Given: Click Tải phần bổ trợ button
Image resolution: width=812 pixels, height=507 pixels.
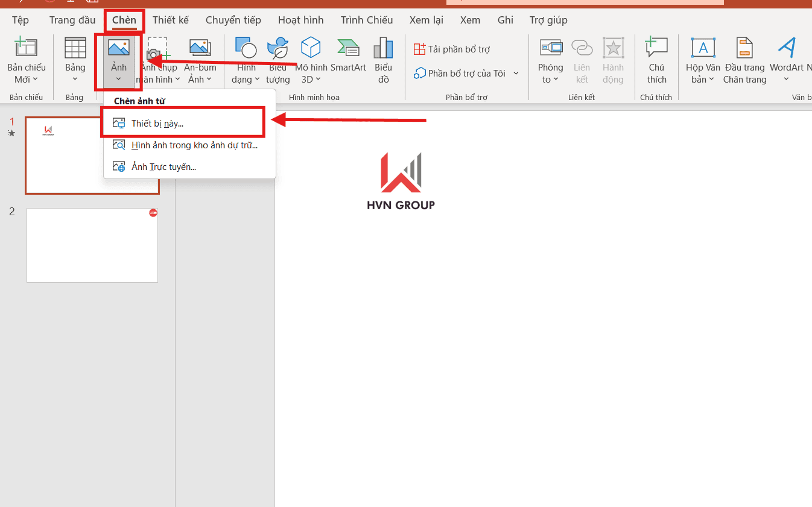Looking at the screenshot, I should (x=452, y=49).
